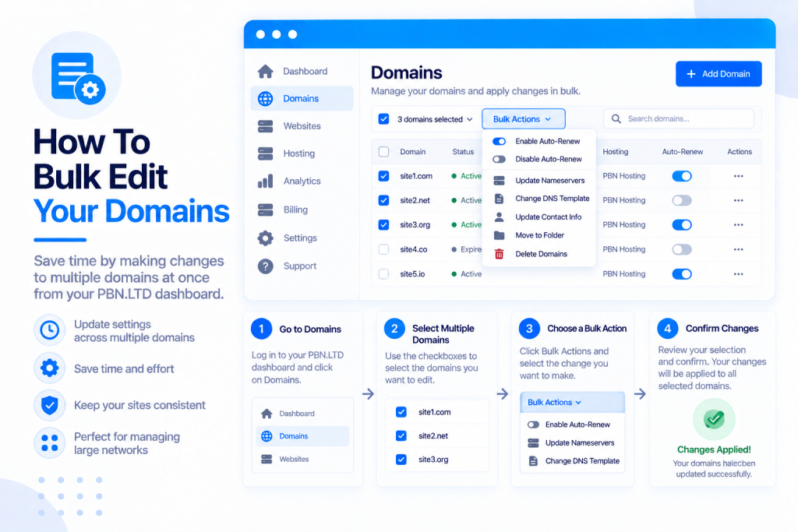Turn on Auto-Renew toggle for site2.net

682,200
